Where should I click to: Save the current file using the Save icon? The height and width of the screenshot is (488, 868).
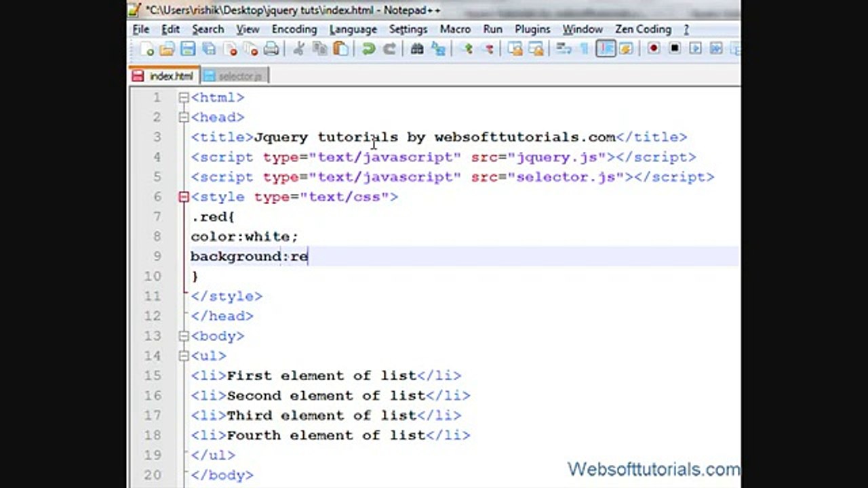click(188, 49)
